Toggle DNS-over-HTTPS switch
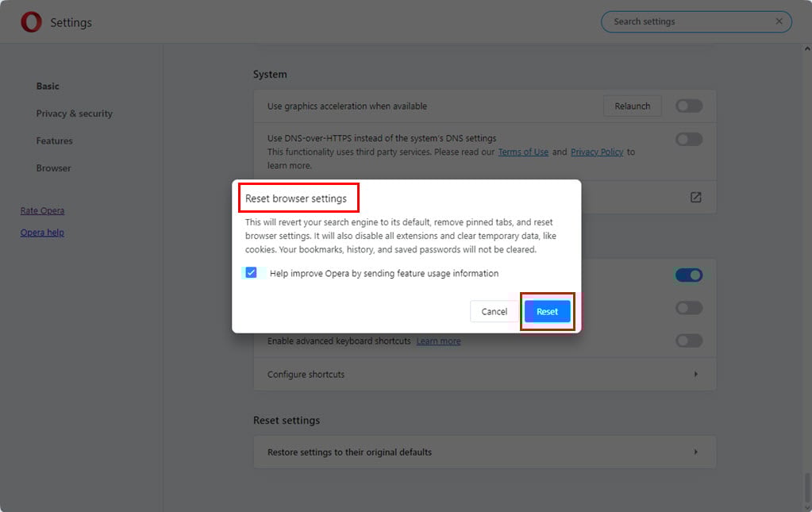The width and height of the screenshot is (812, 512). [689, 139]
